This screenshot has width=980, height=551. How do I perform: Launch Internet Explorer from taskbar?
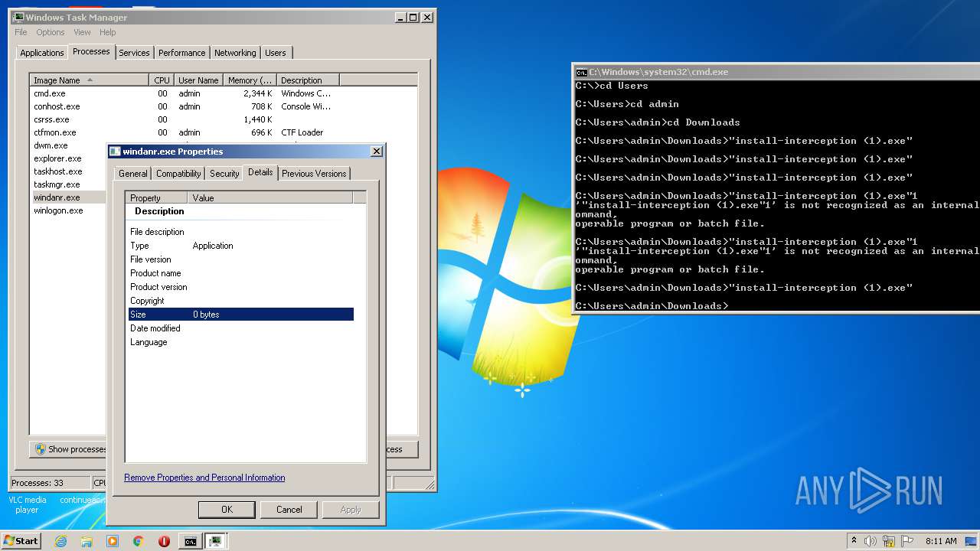coord(61,541)
